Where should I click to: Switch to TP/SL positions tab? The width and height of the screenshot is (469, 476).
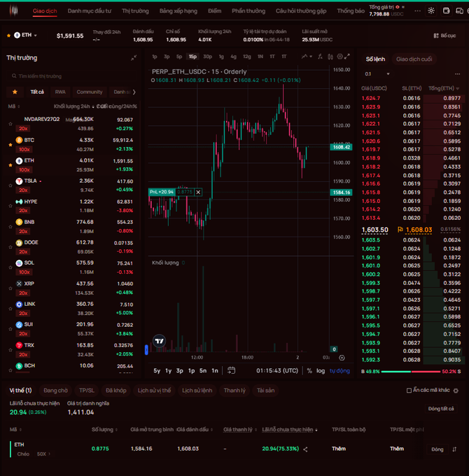(87, 391)
